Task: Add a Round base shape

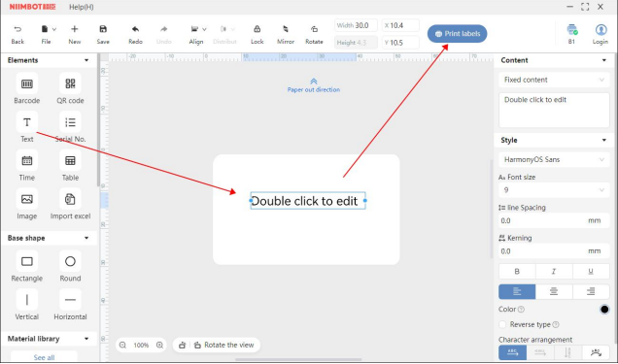Action: pos(70,261)
